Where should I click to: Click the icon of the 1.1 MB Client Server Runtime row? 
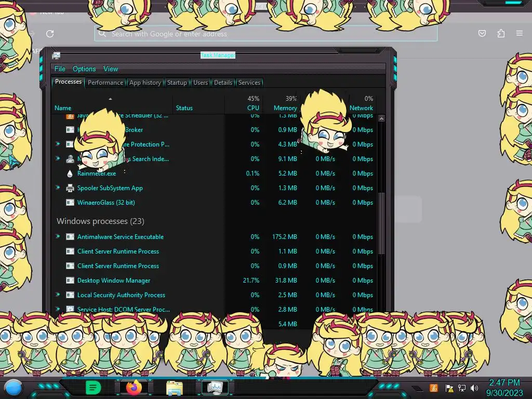tap(70, 251)
